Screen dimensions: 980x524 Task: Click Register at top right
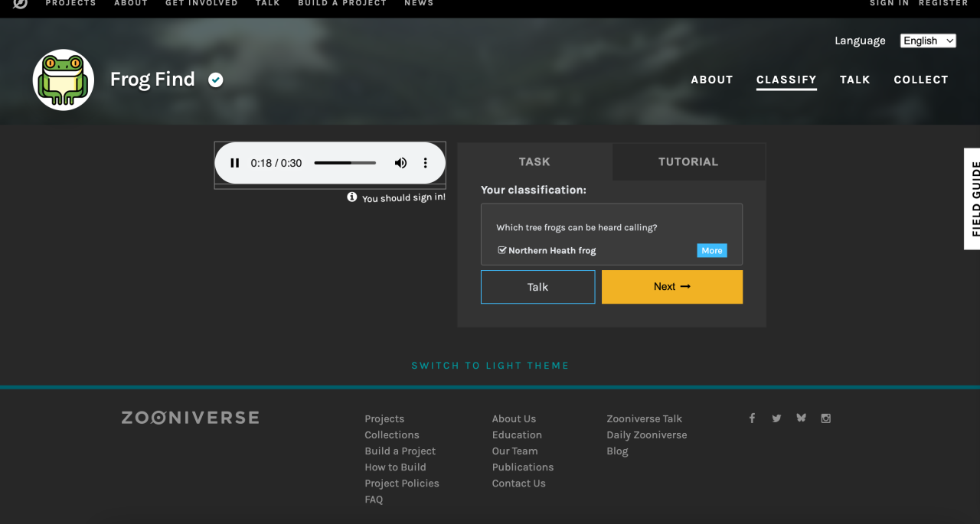tap(943, 3)
